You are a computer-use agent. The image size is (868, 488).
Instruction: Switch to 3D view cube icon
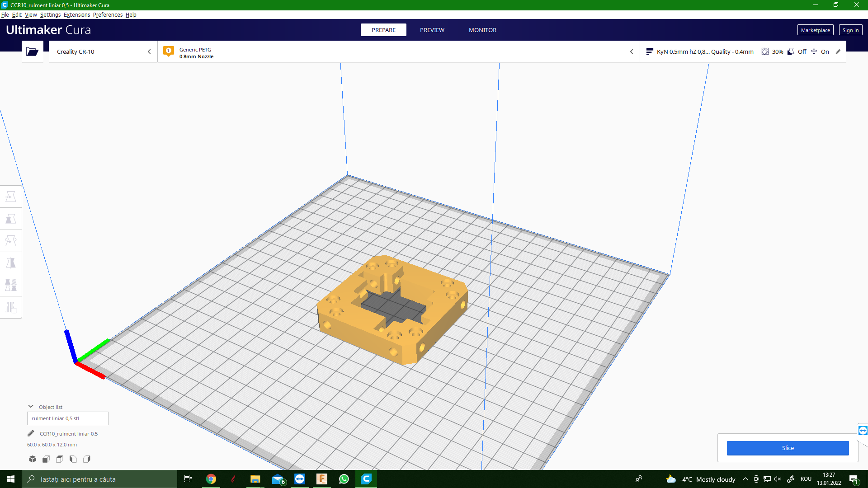(33, 459)
